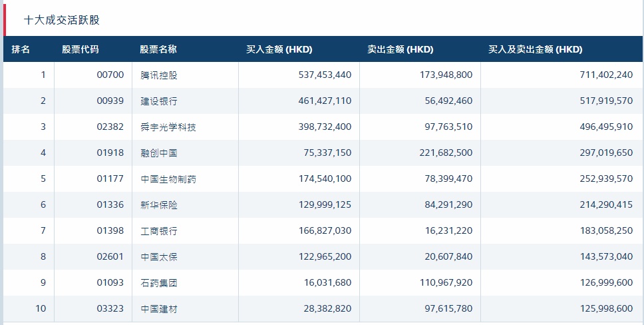Click the 买入金额 (HKD) column header
Image resolution: width=644 pixels, height=325 pixels.
point(279,50)
